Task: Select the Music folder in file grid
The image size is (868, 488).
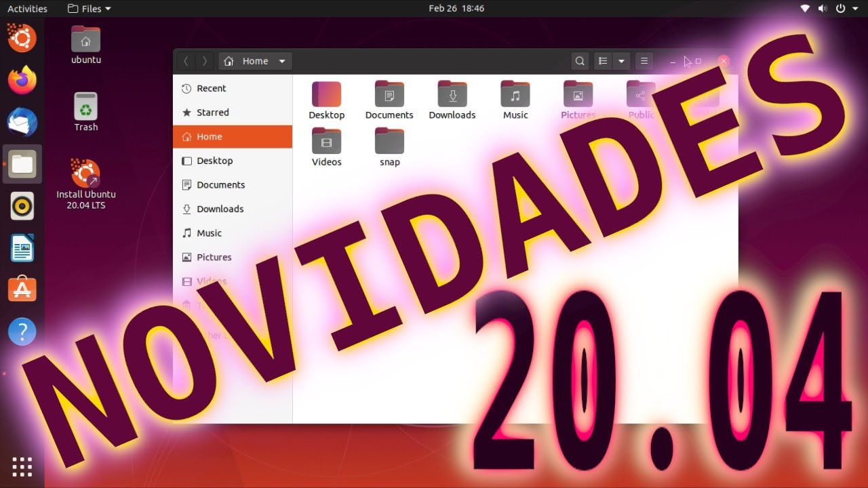Action: pos(515,100)
